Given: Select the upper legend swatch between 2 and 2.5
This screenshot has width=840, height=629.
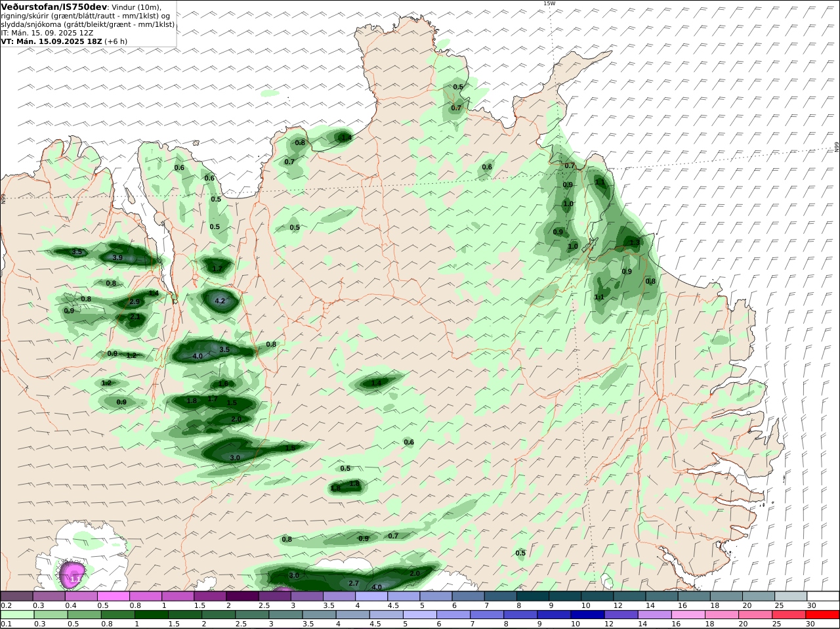Looking at the screenshot, I should 242,596.
